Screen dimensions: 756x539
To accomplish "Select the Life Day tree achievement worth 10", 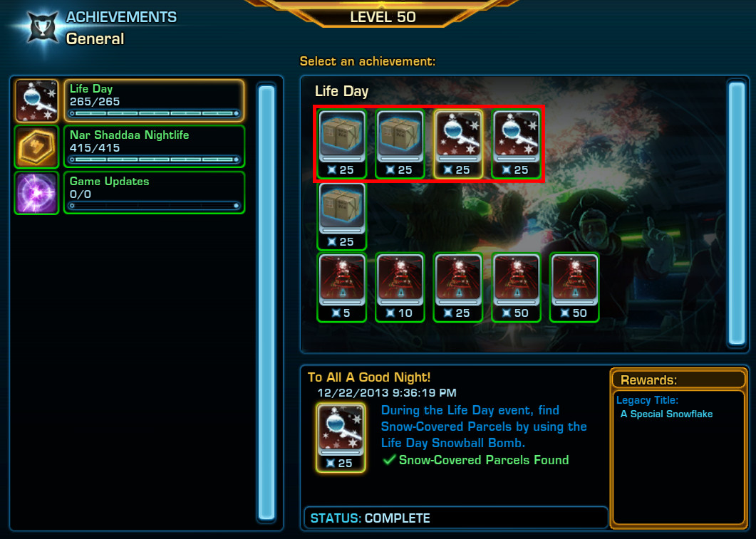I will [x=400, y=288].
